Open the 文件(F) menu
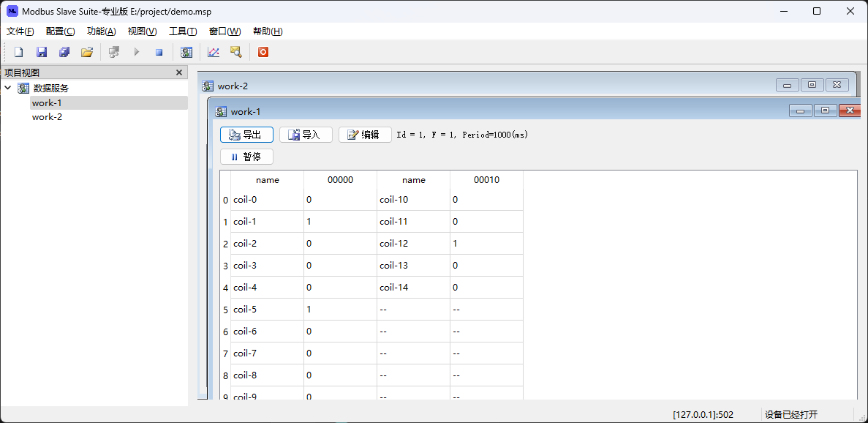The height and width of the screenshot is (423, 868). [20, 31]
